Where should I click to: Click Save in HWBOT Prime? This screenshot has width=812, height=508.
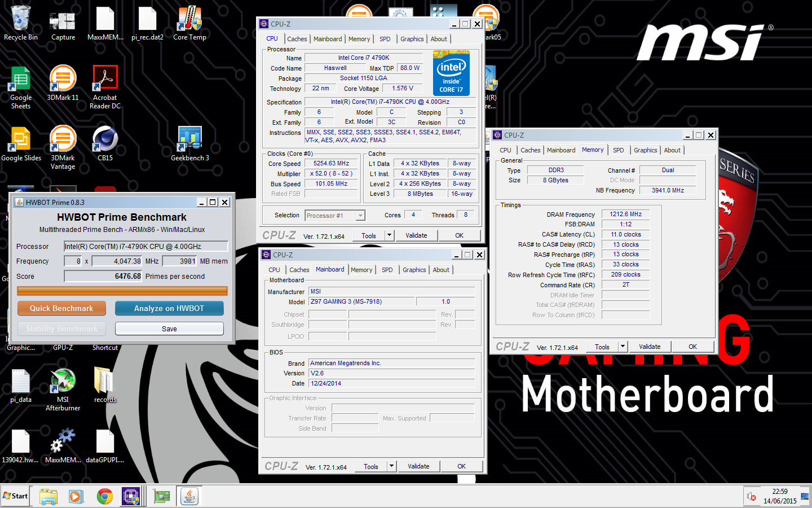(x=169, y=329)
